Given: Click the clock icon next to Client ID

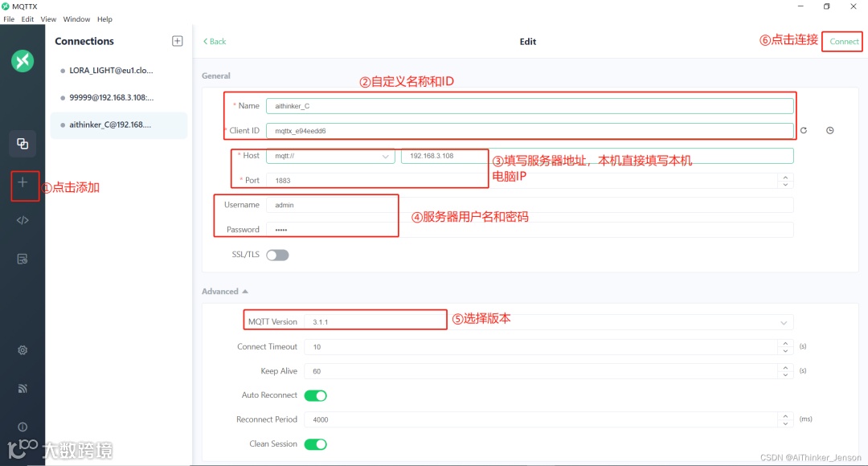Looking at the screenshot, I should [829, 131].
